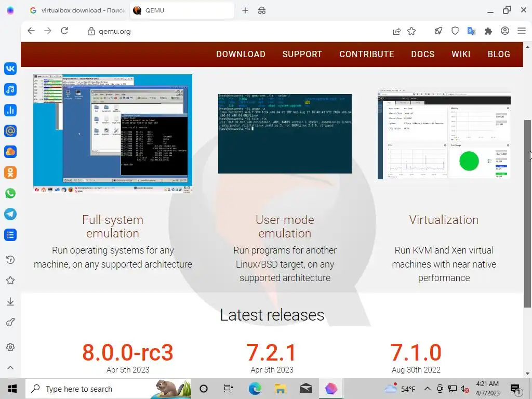The width and height of the screenshot is (532, 399).
Task: Open the DOWNLOAD menu item
Action: (x=241, y=54)
